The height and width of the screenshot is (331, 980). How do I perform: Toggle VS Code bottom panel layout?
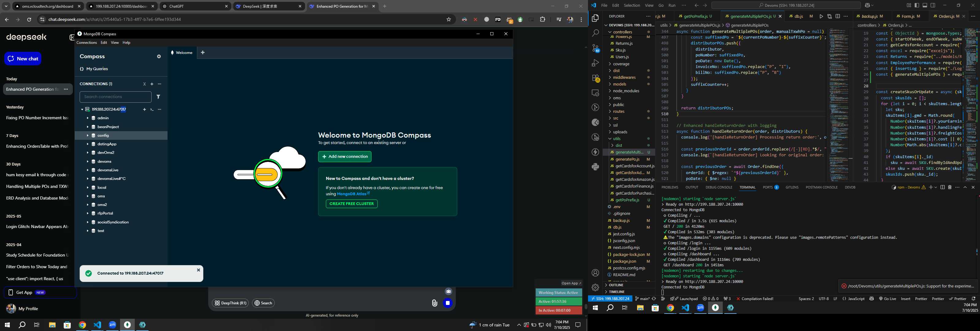(925, 5)
